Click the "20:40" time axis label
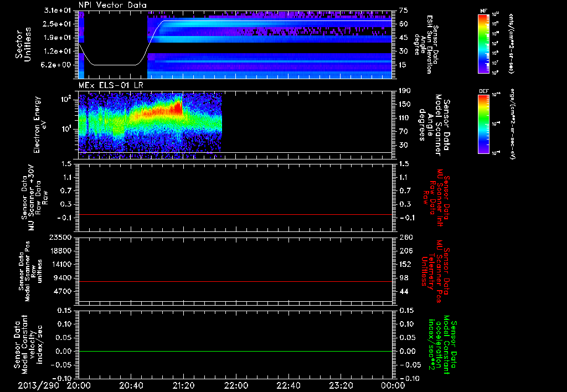 (131, 385)
